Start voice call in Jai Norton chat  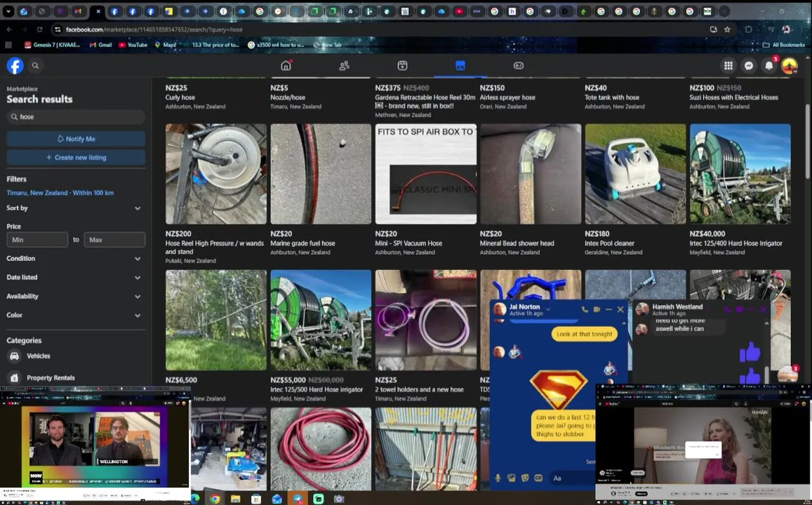(585, 309)
